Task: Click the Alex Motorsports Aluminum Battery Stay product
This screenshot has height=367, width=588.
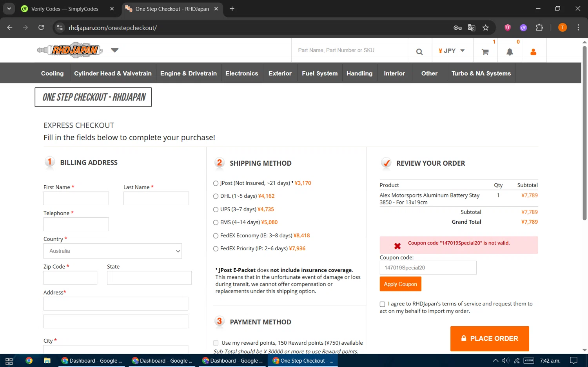Action: point(430,199)
